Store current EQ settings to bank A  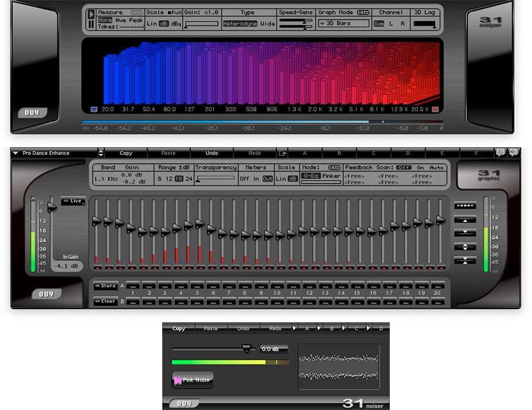click(x=106, y=286)
